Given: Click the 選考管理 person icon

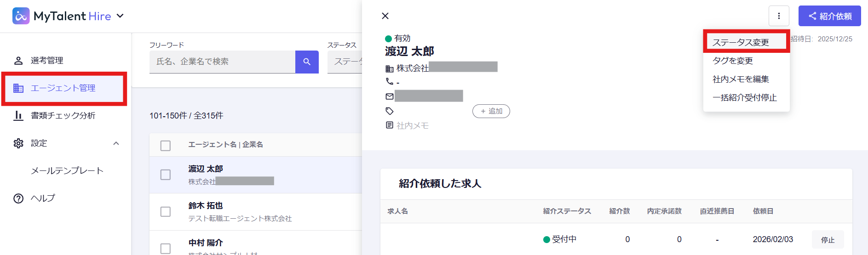Looking at the screenshot, I should pos(18,61).
